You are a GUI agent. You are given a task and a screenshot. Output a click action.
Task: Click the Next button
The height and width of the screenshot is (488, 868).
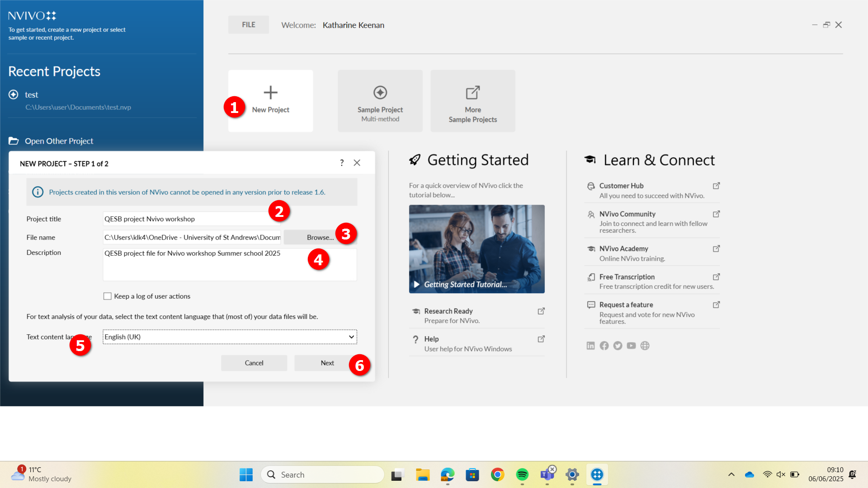pyautogui.click(x=322, y=363)
